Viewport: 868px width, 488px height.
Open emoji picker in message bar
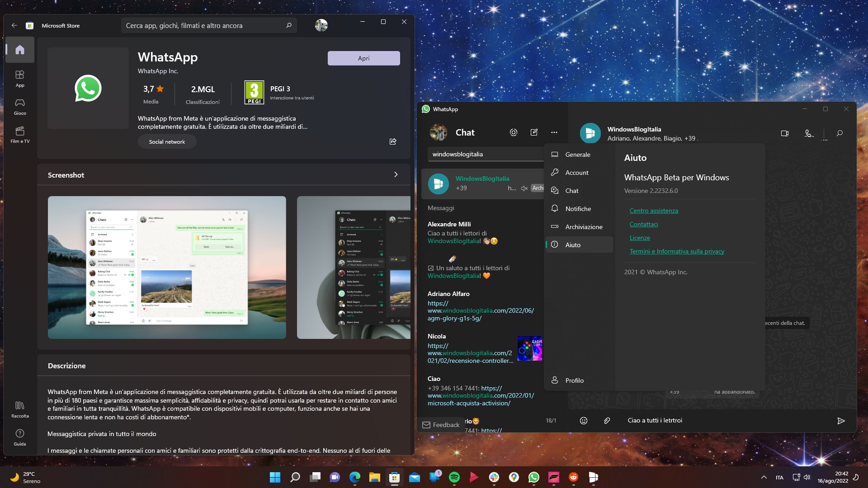coord(584,421)
